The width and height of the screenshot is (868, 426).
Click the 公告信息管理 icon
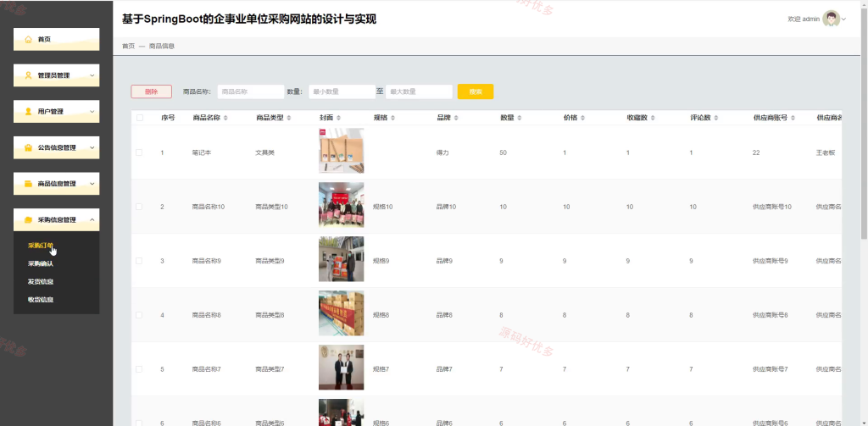click(x=28, y=147)
